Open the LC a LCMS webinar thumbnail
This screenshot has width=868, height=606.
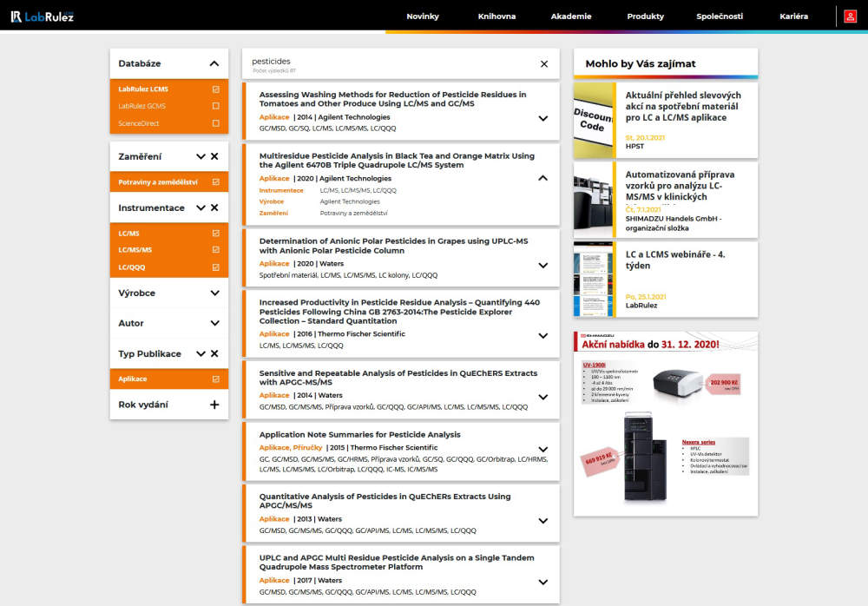[595, 280]
